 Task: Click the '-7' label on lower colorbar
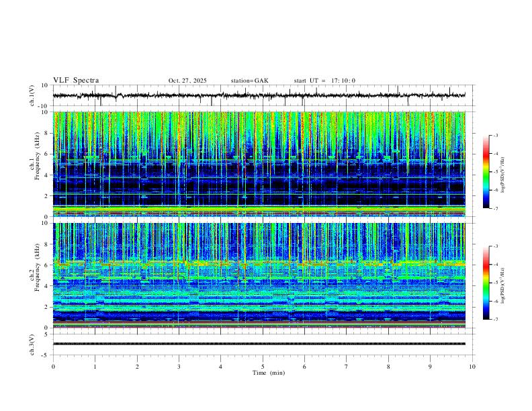tap(496, 320)
